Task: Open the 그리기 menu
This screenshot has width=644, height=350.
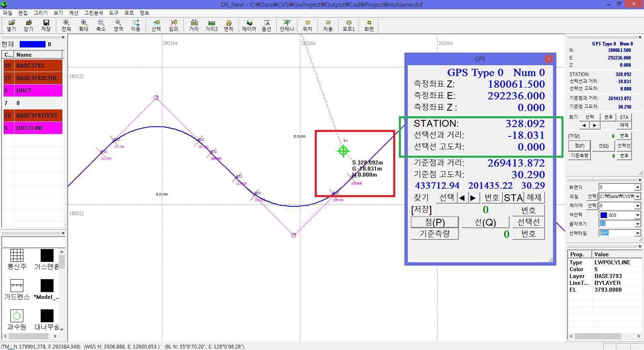Action: [x=40, y=13]
